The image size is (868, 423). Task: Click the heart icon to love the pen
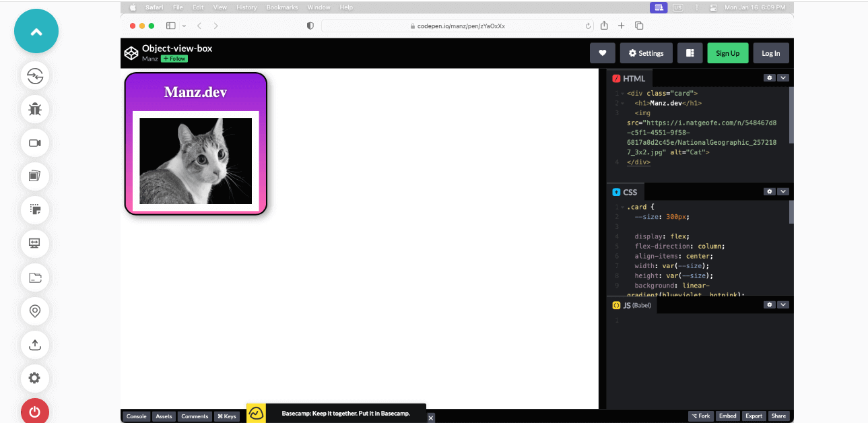click(x=602, y=53)
